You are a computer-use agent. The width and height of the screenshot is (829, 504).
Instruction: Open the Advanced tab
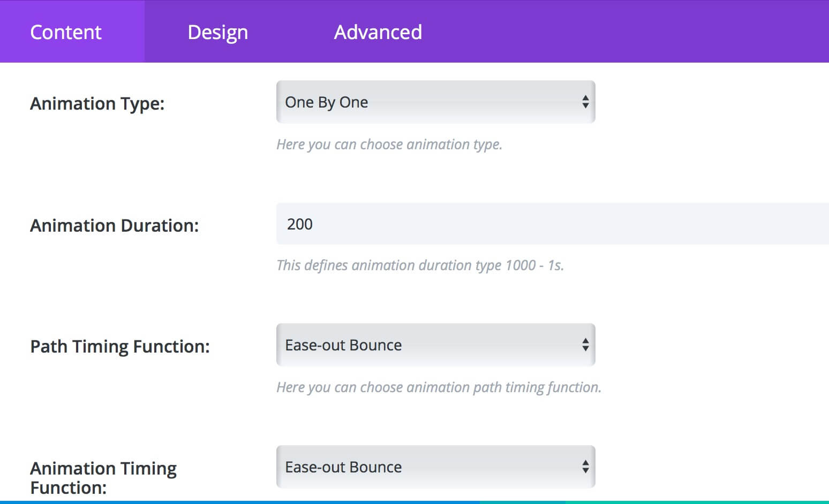coord(378,32)
